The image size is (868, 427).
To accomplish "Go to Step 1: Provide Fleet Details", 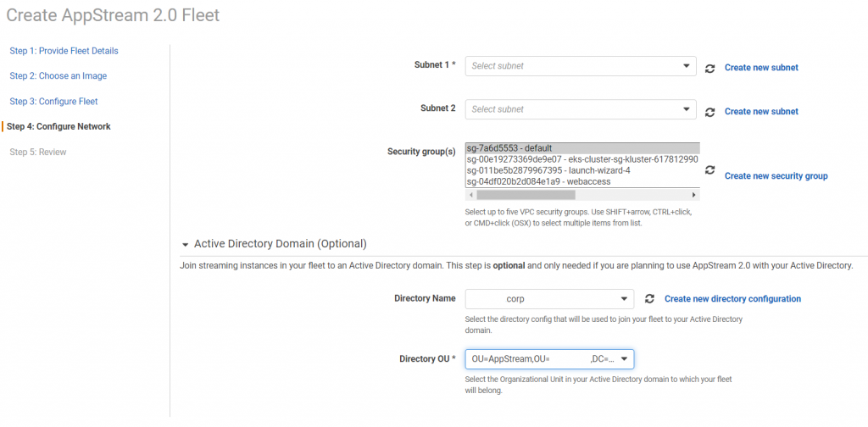I will click(x=64, y=51).
